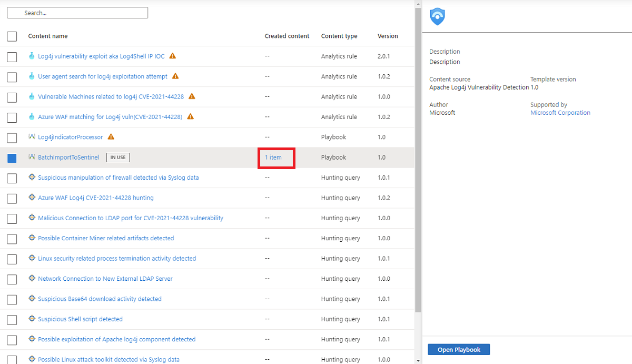The image size is (632, 364).
Task: Open Log4j vulnerability exploit aka Log4Shell IP IOC
Action: tap(101, 56)
